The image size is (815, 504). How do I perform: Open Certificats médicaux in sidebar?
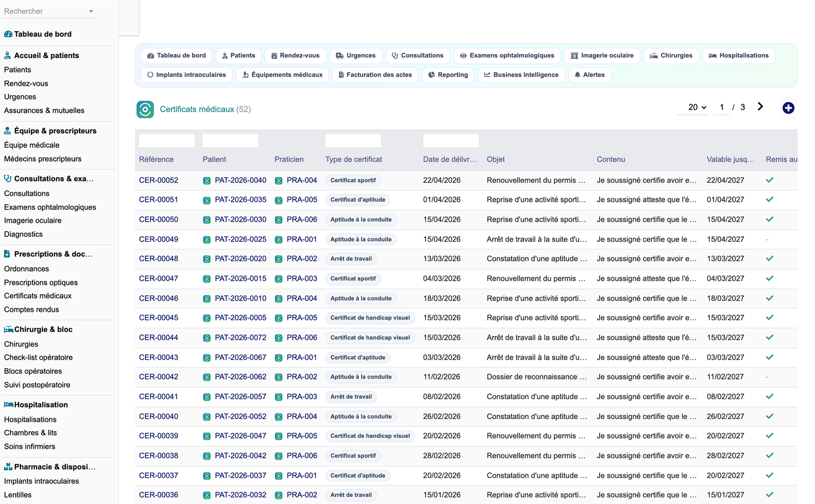pos(38,296)
